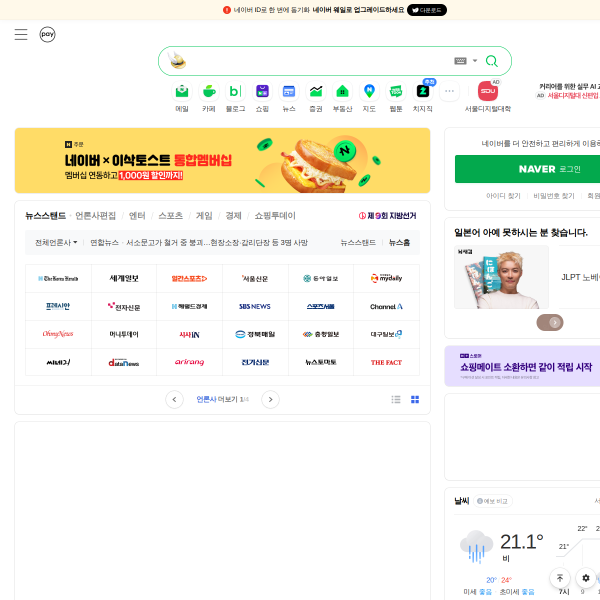Open the 세계일보 press tile
600x600 pixels.
[124, 279]
